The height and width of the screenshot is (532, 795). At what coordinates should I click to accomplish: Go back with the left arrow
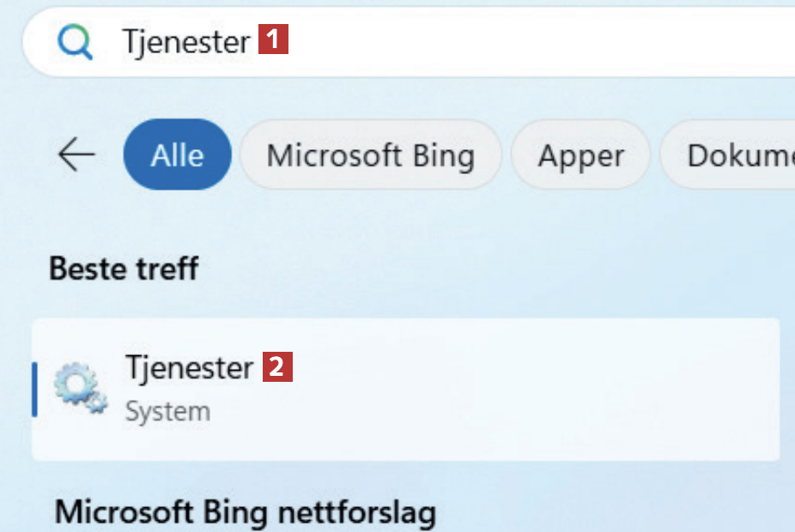pyautogui.click(x=76, y=155)
